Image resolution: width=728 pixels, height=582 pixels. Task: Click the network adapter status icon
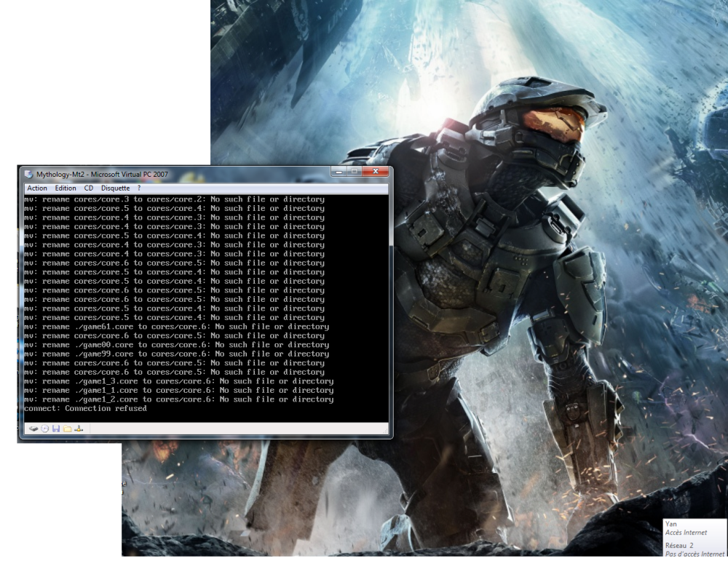(79, 428)
